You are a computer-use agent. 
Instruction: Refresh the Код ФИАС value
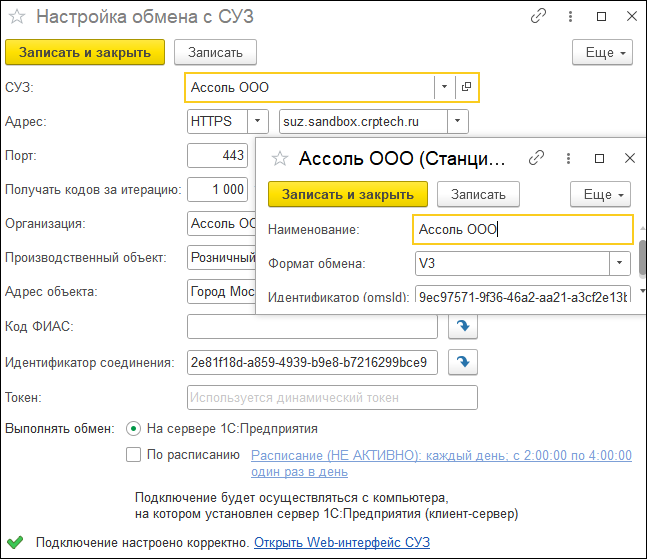coord(463,327)
